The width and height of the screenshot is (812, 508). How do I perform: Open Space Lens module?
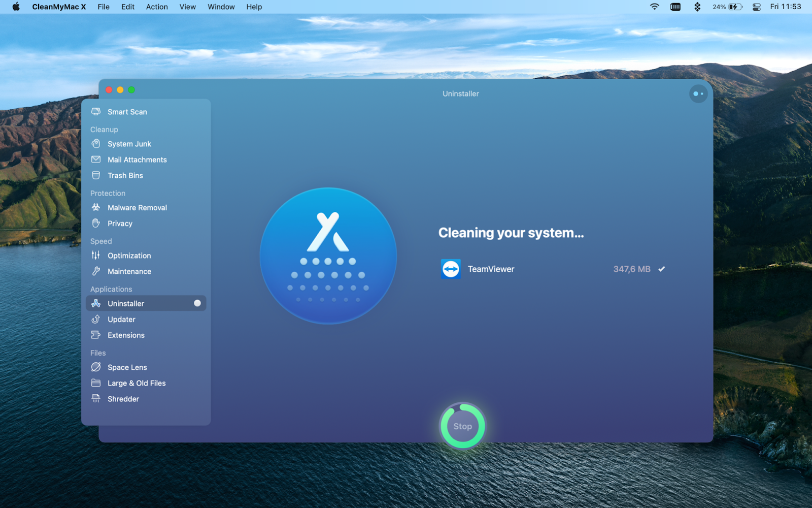(146, 367)
